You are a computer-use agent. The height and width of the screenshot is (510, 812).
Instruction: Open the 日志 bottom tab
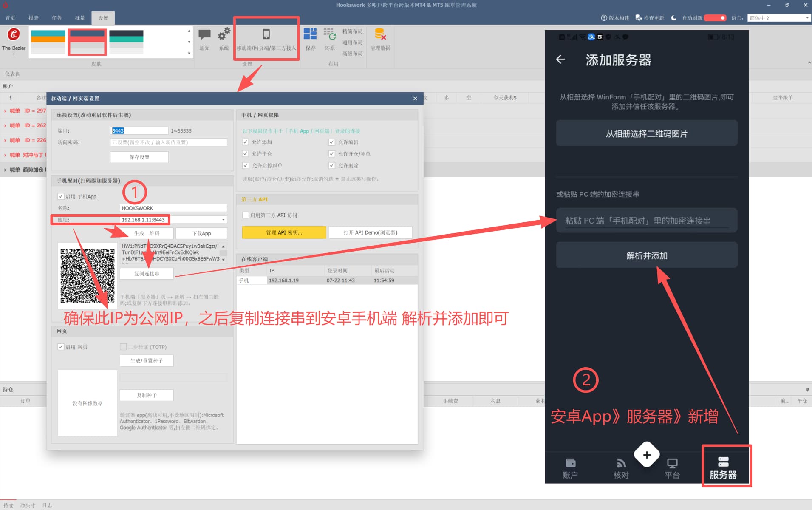(x=47, y=505)
